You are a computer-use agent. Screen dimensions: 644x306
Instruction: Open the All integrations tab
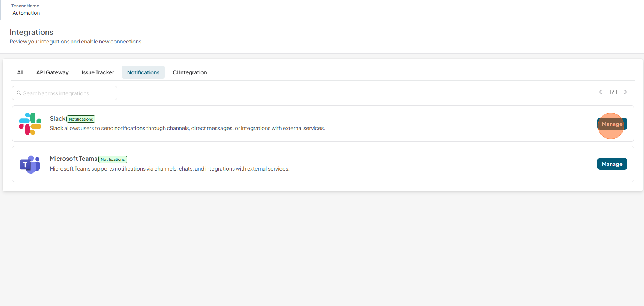(x=20, y=72)
